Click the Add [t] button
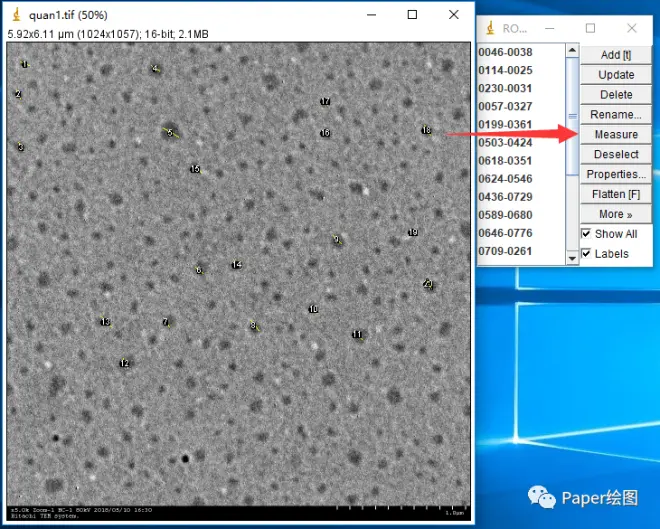 tap(616, 55)
